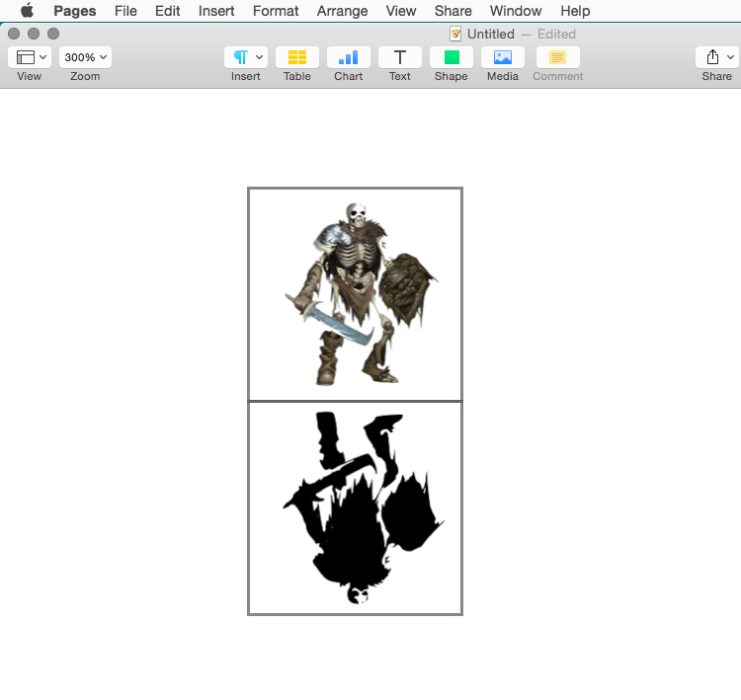Open the Format menu
The width and height of the screenshot is (741, 700).
(x=276, y=11)
